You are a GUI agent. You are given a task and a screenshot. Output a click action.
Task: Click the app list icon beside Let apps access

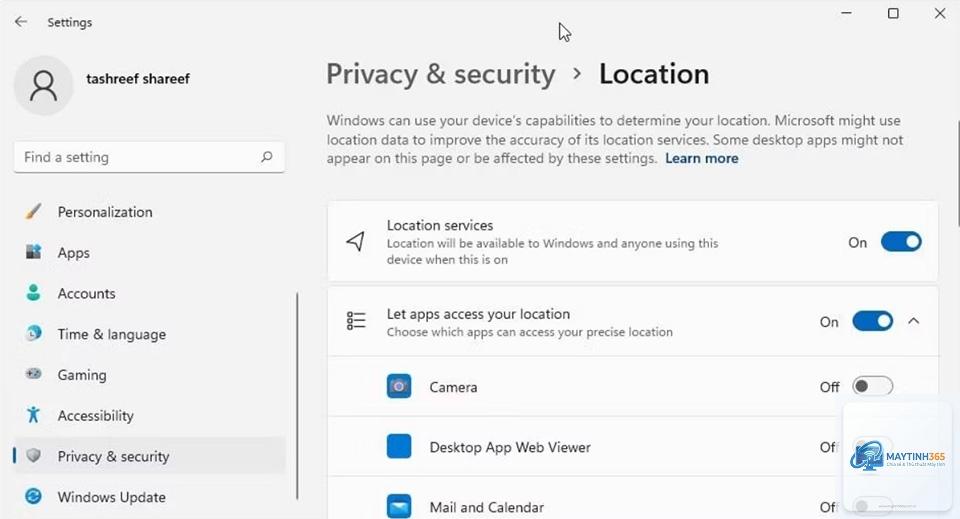(356, 321)
